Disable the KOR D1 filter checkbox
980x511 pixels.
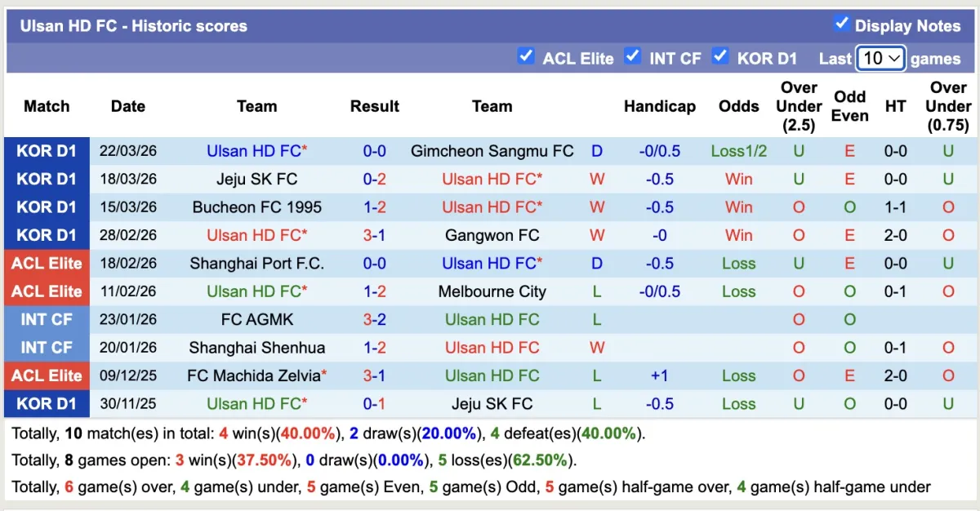point(719,56)
